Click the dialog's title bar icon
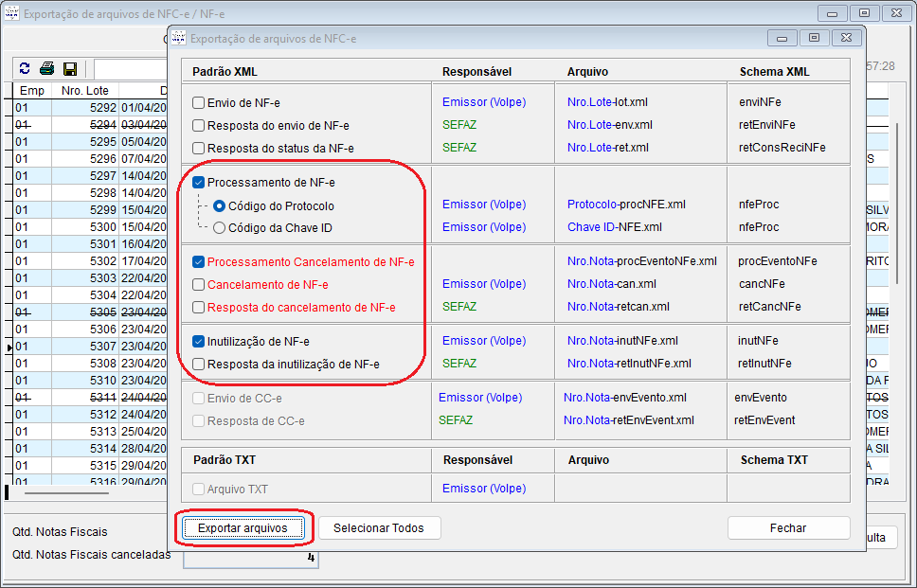Viewport: 917px width, 588px height. 178,39
